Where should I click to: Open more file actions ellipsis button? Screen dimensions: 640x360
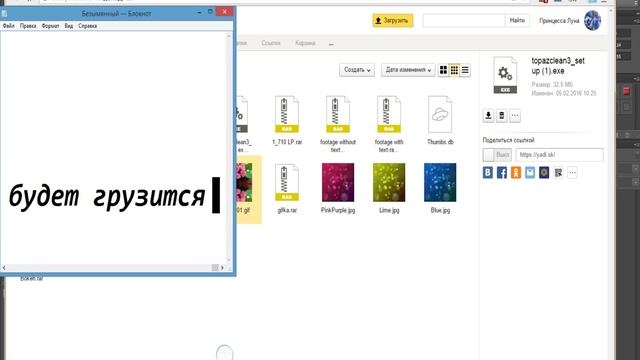(x=515, y=116)
